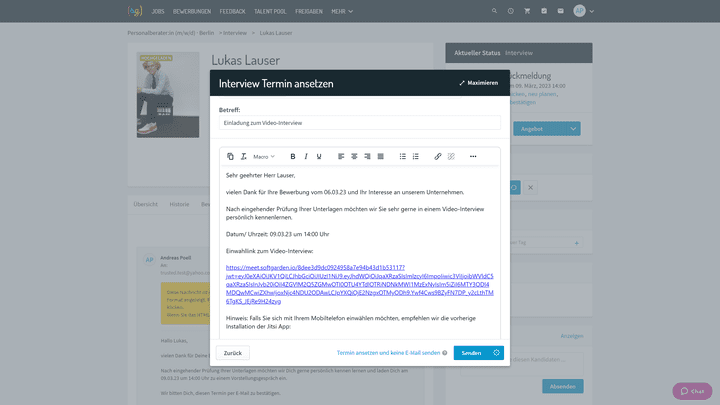
Task: Click the paste/copy icon in editor toolbar
Action: pyautogui.click(x=230, y=157)
